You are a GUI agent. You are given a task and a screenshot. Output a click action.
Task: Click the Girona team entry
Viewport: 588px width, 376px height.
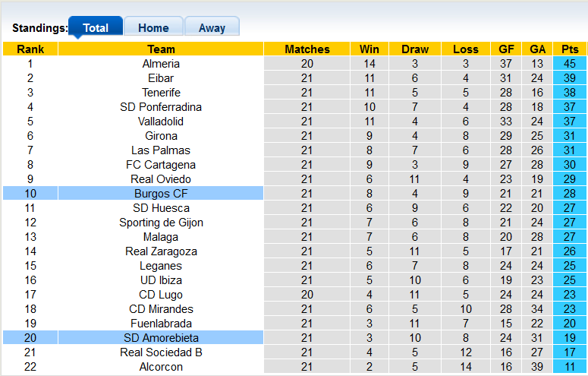pyautogui.click(x=161, y=136)
